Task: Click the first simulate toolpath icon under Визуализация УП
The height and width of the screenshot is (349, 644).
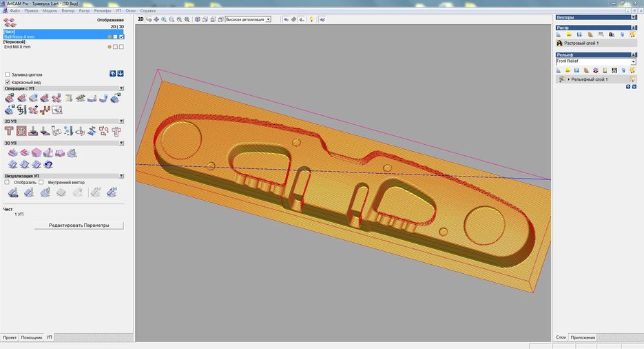Action: (12, 192)
